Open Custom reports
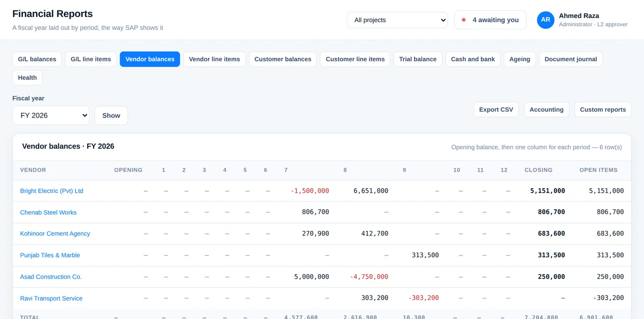644x319 pixels. tap(603, 110)
